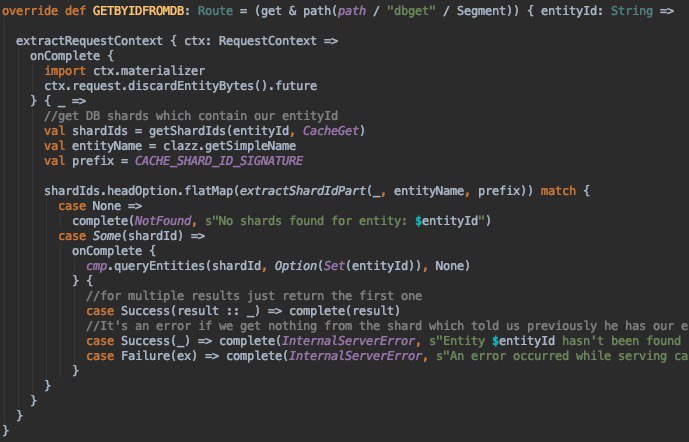Viewport: 689px width, 442px height.
Task: Click the Route return type
Action: pos(215,11)
